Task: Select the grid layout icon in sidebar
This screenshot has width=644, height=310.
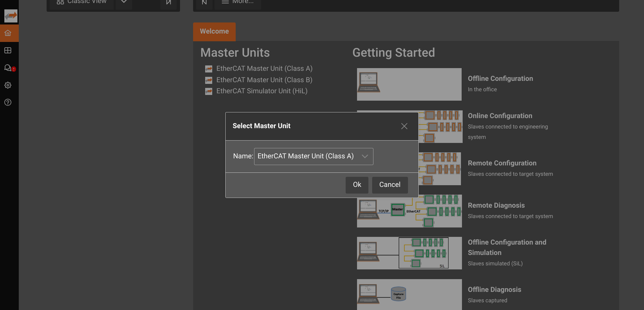Action: [x=8, y=50]
